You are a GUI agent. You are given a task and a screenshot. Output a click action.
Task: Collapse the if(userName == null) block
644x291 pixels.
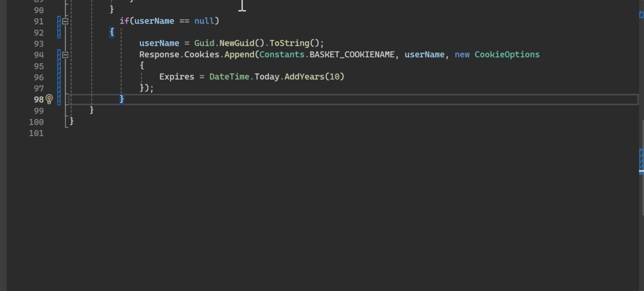(65, 21)
